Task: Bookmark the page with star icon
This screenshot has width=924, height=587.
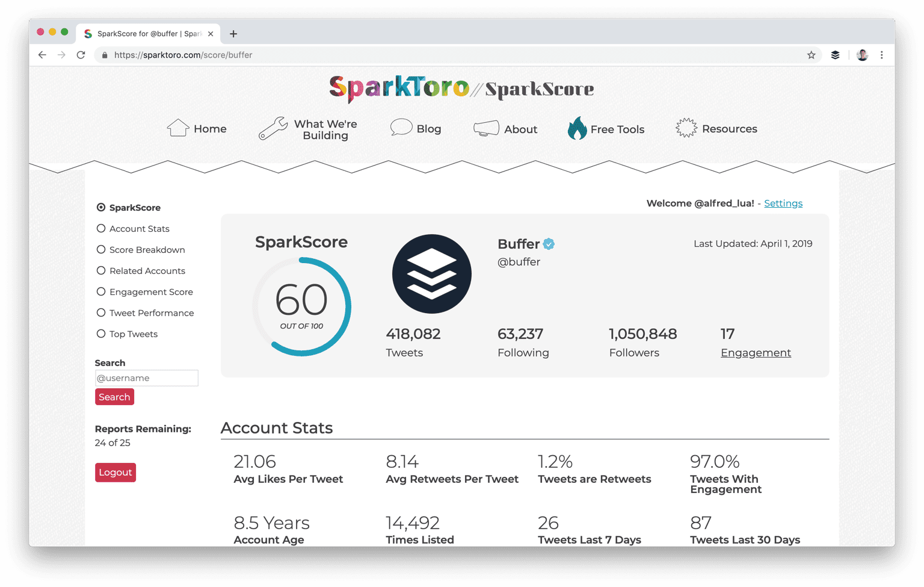Action: click(x=811, y=55)
